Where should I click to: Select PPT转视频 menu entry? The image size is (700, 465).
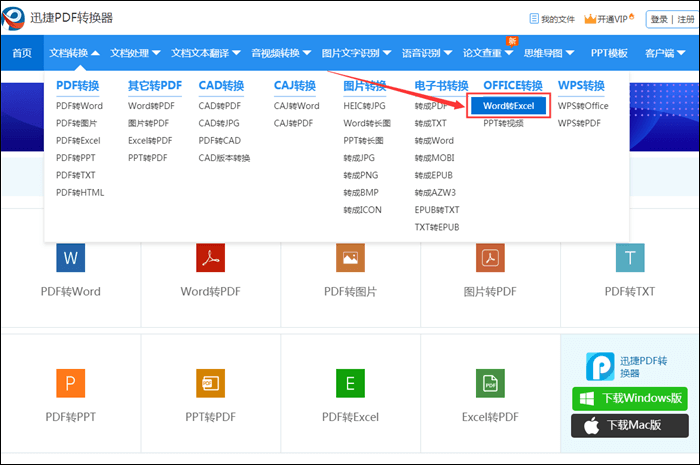(503, 123)
